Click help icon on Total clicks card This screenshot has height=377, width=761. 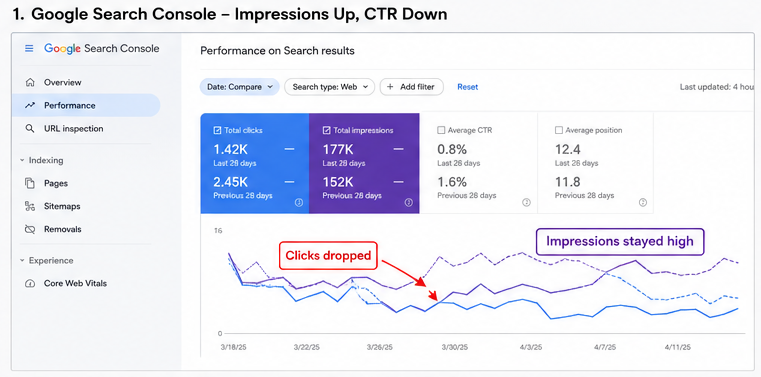click(299, 203)
